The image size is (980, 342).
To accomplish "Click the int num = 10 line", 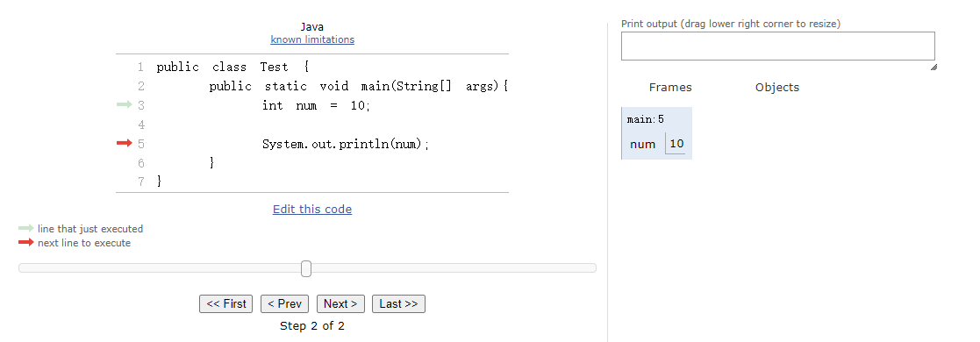I will point(316,105).
